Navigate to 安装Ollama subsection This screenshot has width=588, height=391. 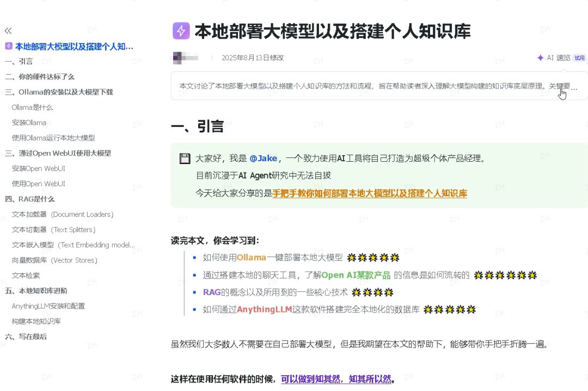(x=29, y=123)
